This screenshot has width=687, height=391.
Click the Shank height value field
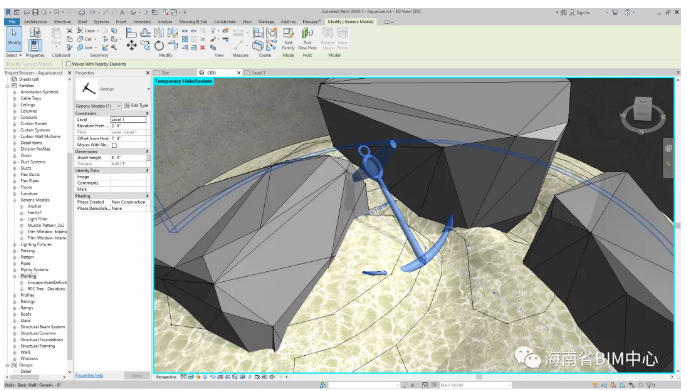(x=128, y=157)
